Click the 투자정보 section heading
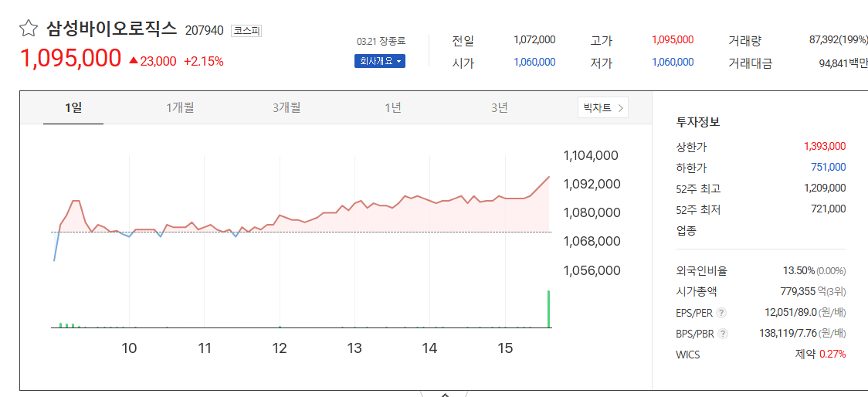 coord(698,122)
